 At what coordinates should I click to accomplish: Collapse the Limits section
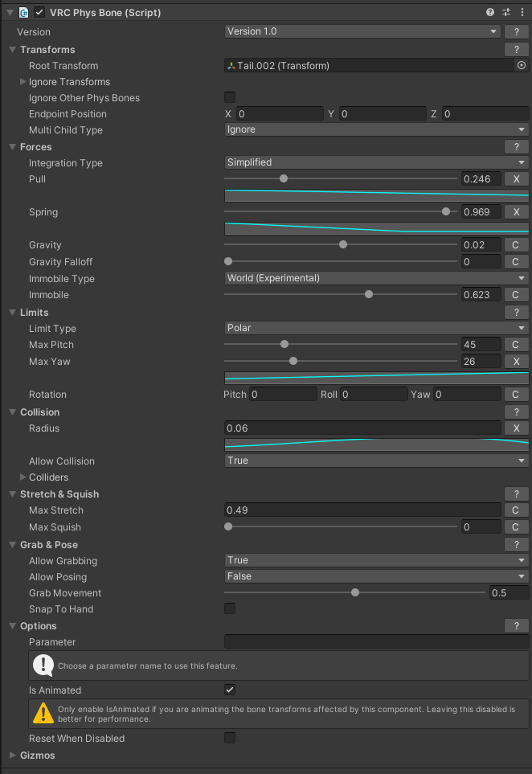[12, 313]
